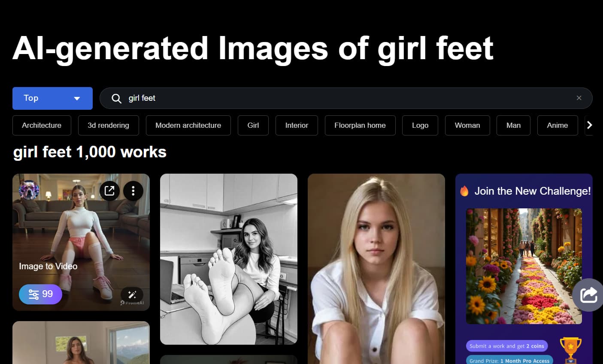Select the Submit a work and get 2 coins badge
The width and height of the screenshot is (603, 364).
coord(507,346)
